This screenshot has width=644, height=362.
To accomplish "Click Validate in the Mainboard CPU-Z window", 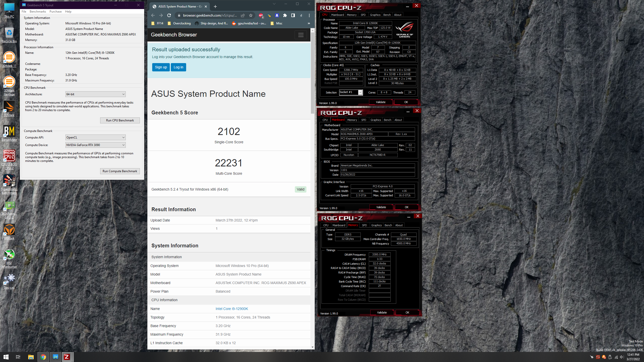I will 381,207.
